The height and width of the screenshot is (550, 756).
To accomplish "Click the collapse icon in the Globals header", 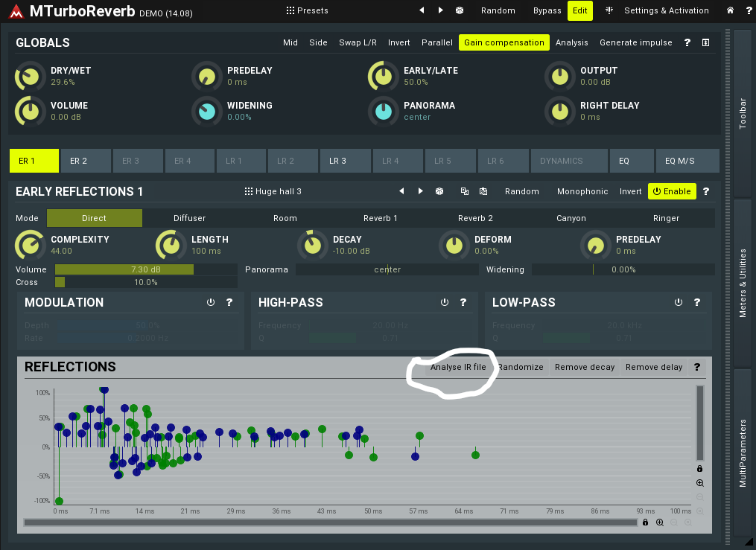I will [705, 42].
